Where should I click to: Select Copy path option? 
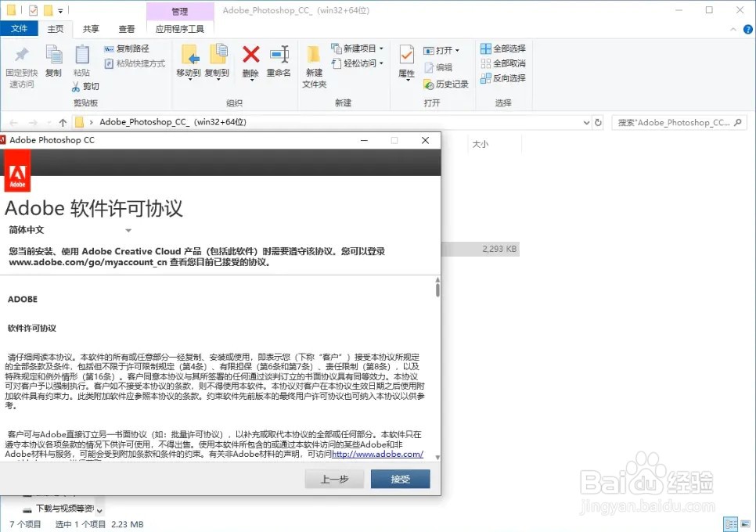click(127, 49)
